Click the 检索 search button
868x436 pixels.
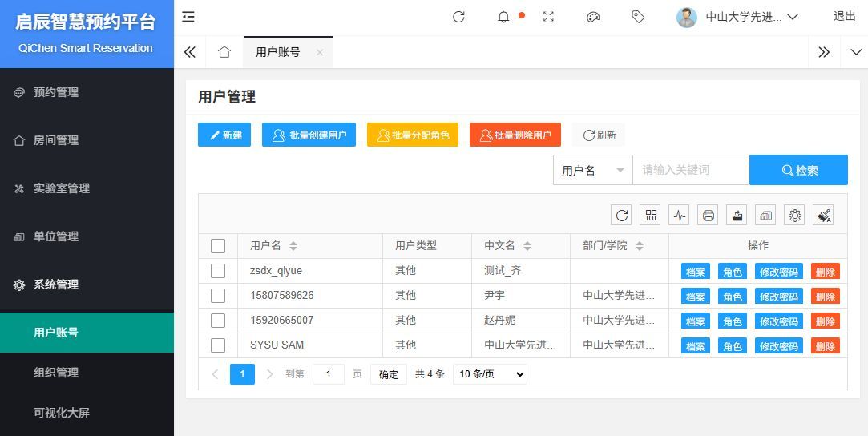tap(798, 170)
